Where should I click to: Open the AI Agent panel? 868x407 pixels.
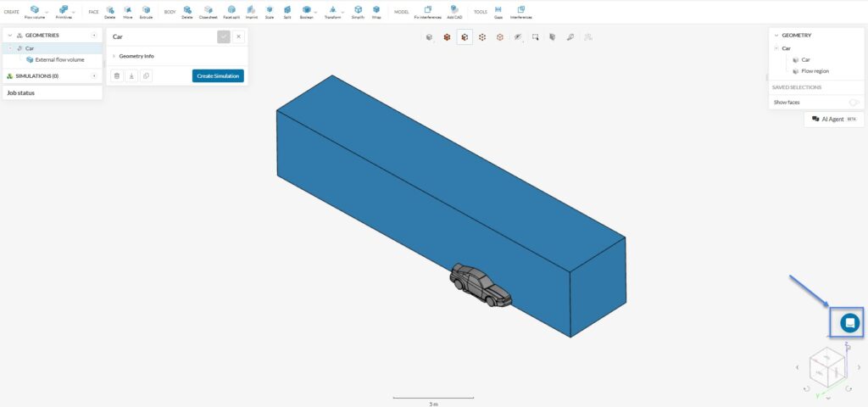pyautogui.click(x=834, y=119)
